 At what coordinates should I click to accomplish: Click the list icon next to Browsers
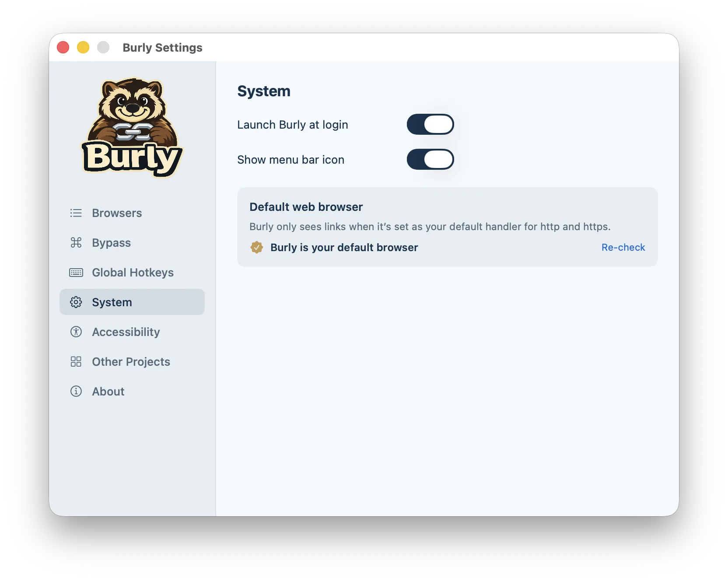click(76, 213)
